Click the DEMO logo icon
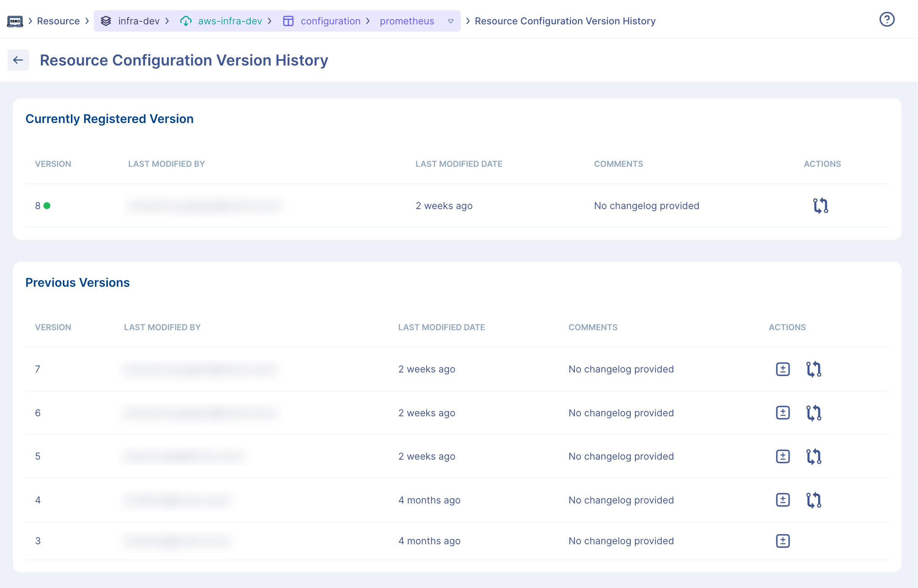Viewport: 918px width, 588px height. coord(15,21)
